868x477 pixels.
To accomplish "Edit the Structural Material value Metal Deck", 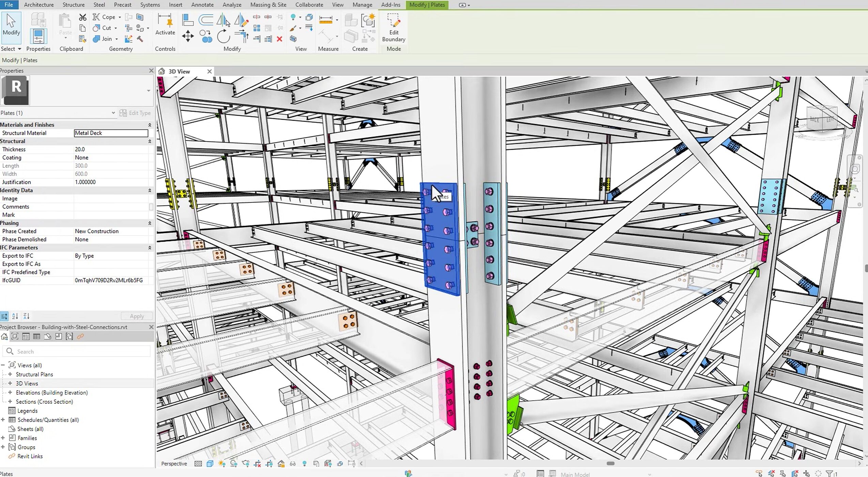I will click(x=111, y=133).
